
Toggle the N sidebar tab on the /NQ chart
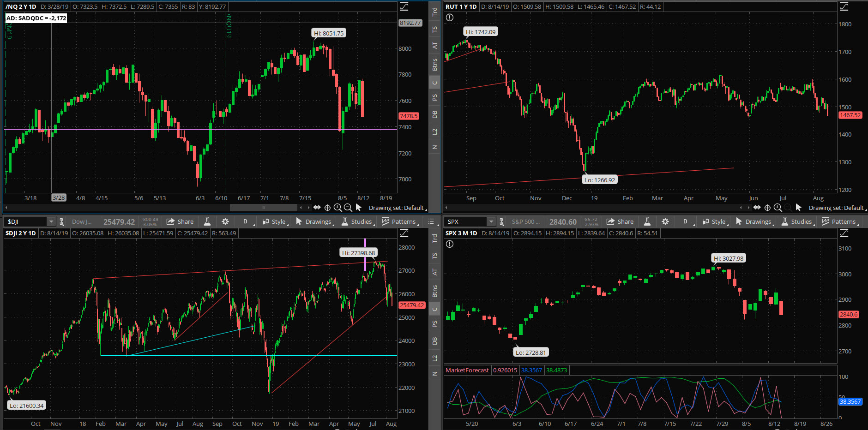tap(434, 147)
